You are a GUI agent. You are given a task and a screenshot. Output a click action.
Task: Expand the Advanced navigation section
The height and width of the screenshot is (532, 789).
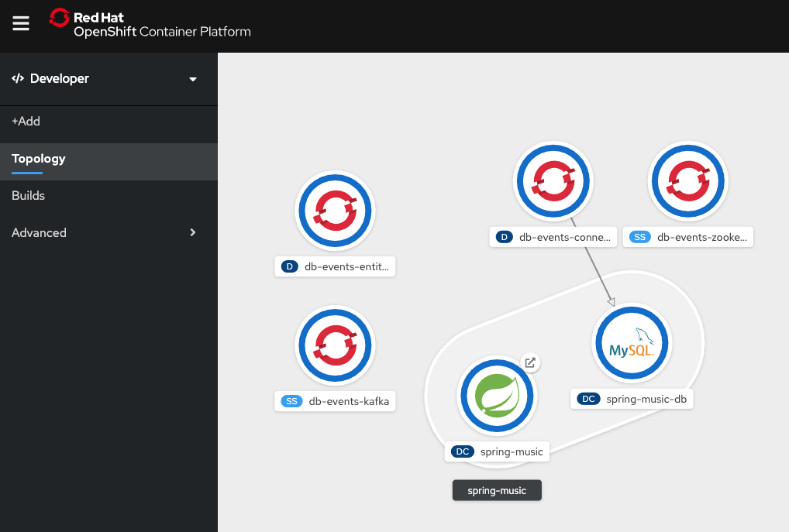105,232
